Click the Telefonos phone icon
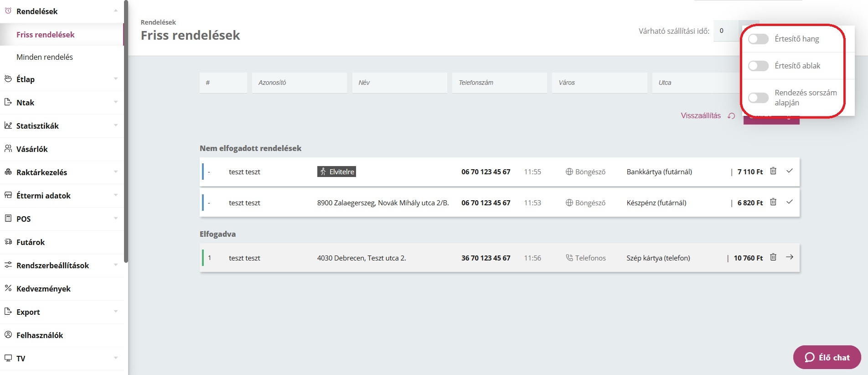Viewport: 868px width, 375px height. [x=569, y=258]
